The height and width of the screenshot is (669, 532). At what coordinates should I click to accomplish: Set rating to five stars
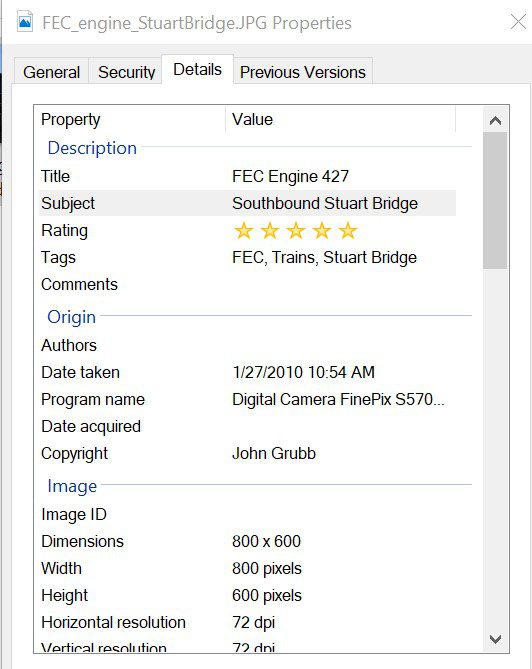click(x=348, y=230)
